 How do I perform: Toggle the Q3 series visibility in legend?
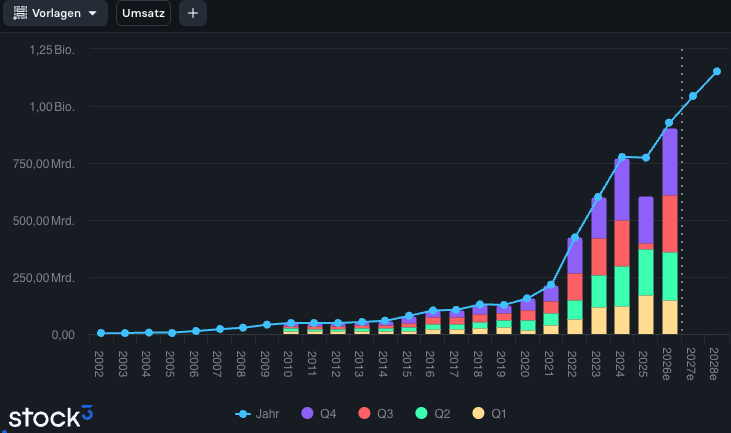[376, 413]
